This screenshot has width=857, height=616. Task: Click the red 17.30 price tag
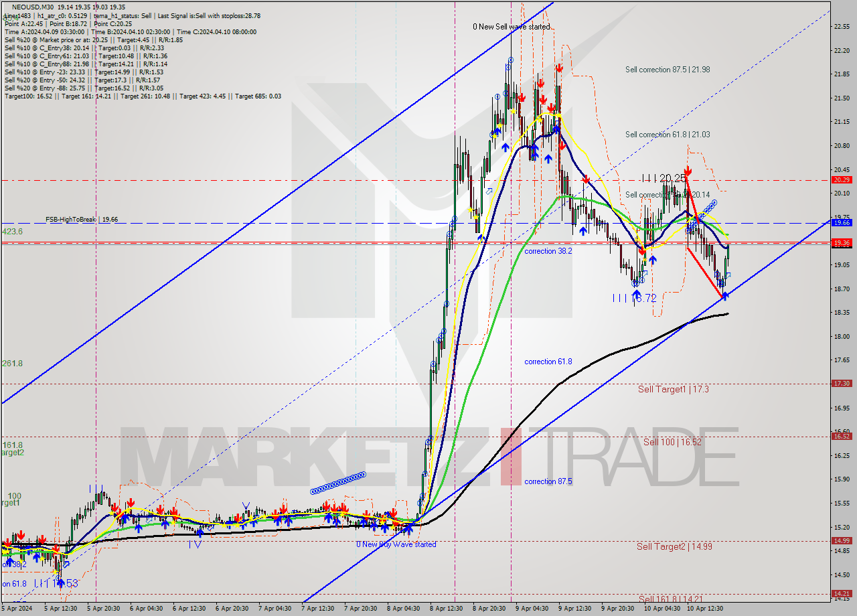click(842, 384)
